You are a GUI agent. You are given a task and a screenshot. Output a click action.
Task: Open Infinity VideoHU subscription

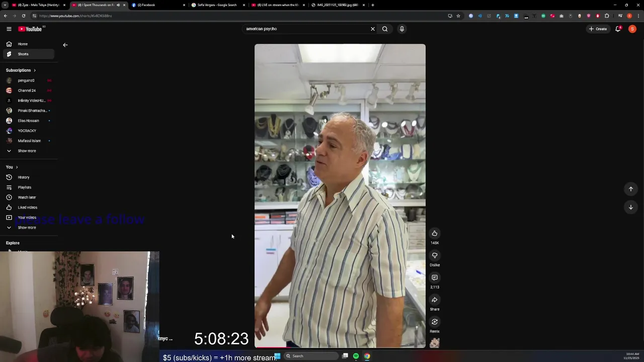point(29,101)
